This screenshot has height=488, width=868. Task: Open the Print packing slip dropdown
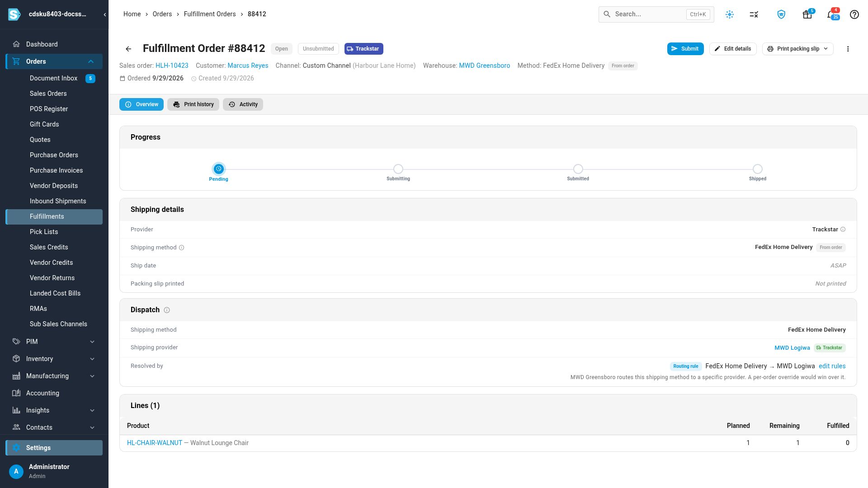coord(797,49)
